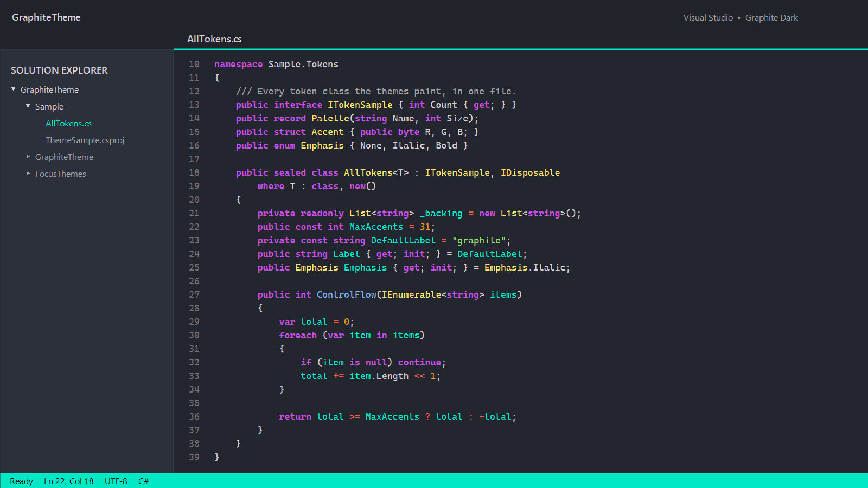
Task: Click Ln 22, Col 18 in status bar
Action: click(x=69, y=481)
